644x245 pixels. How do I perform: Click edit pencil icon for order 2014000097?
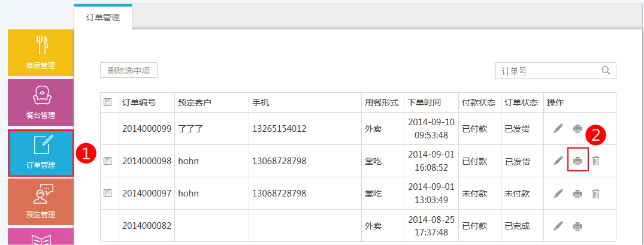[x=558, y=193]
